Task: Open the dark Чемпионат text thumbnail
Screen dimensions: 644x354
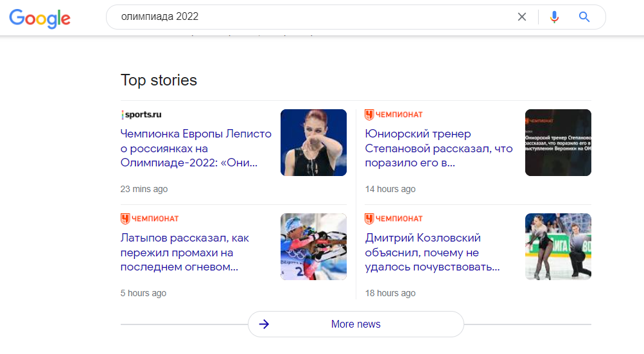Action: [558, 143]
